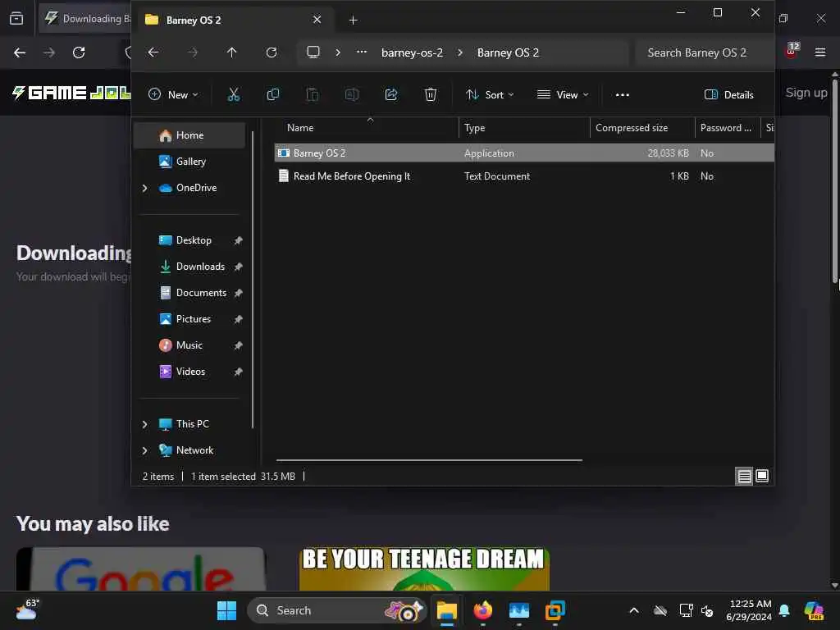Open clock showing 12:25 AM

748,610
